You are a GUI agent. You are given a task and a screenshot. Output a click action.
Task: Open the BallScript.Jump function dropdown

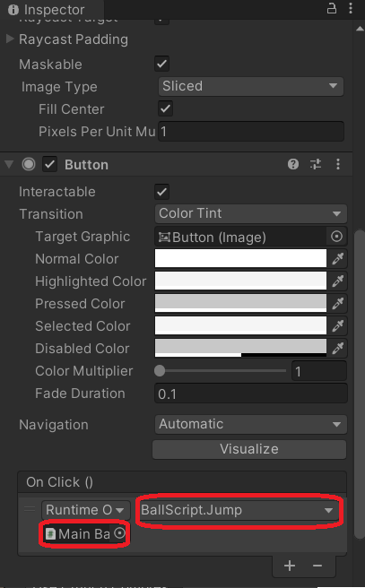(239, 510)
